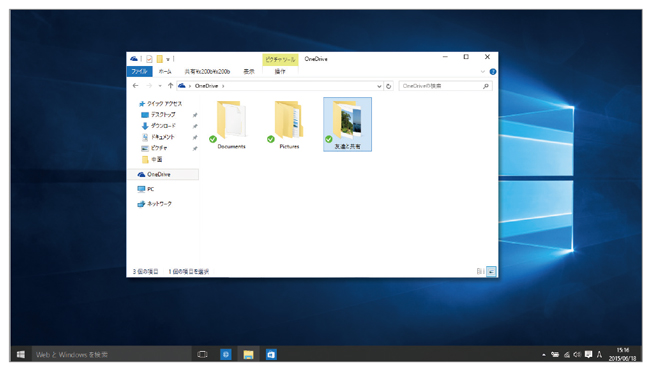Launch Edge browser from the taskbar
The width and height of the screenshot is (650, 368).
tap(226, 354)
